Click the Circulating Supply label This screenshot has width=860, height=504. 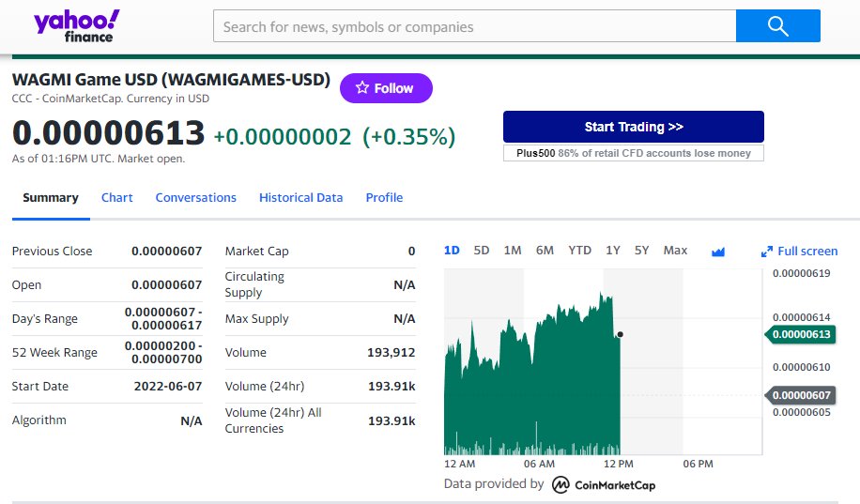click(254, 284)
